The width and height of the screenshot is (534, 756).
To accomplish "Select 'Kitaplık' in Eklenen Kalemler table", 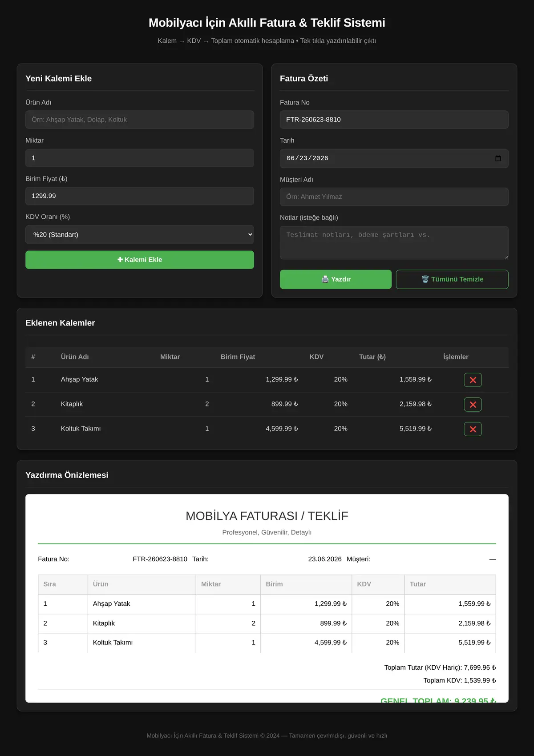I will pyautogui.click(x=72, y=404).
